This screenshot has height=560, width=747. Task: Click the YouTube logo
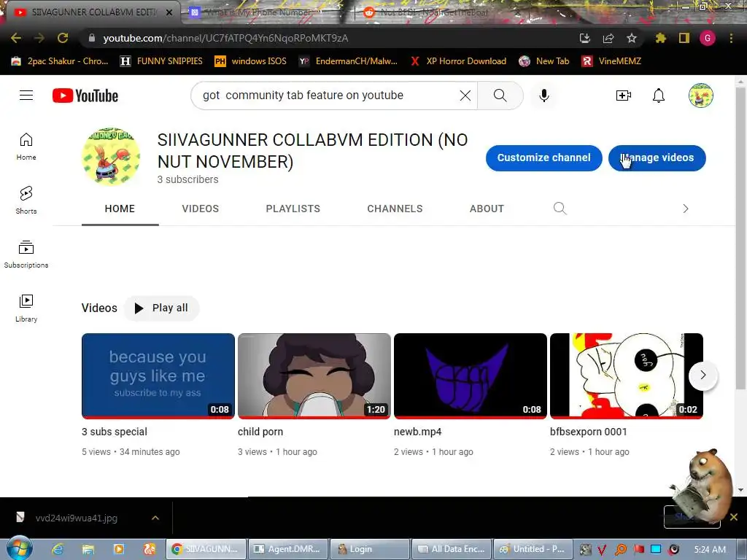(85, 96)
